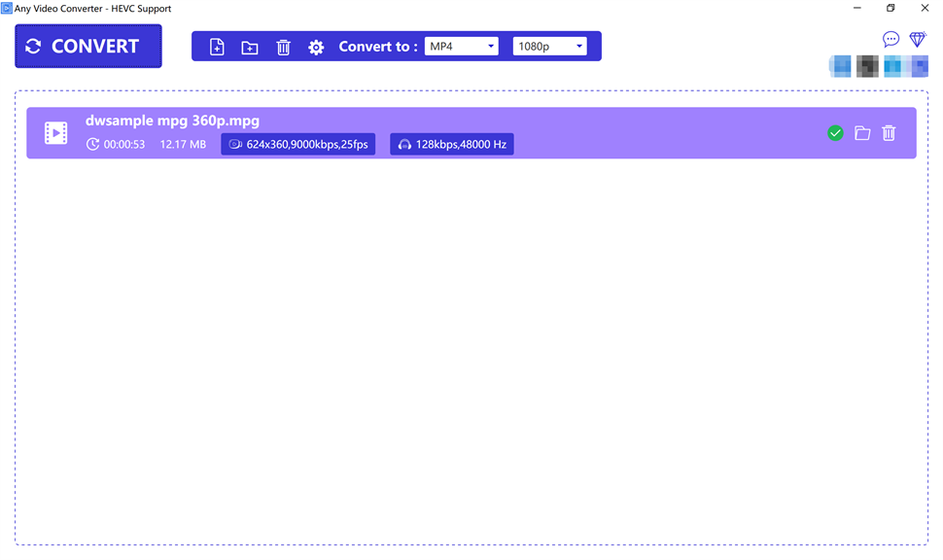Restore down the application window
The width and height of the screenshot is (943, 560).
pyautogui.click(x=891, y=8)
